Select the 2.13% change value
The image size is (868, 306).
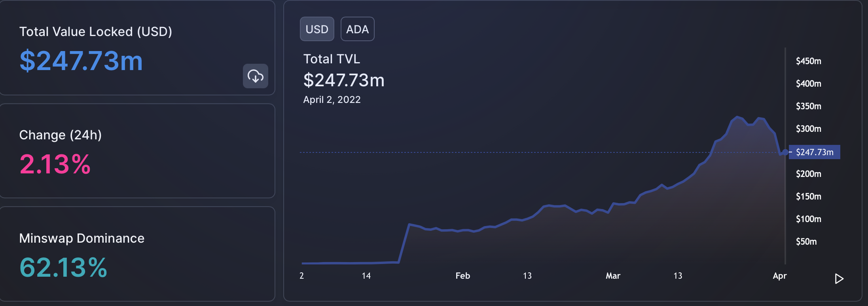pos(55,163)
